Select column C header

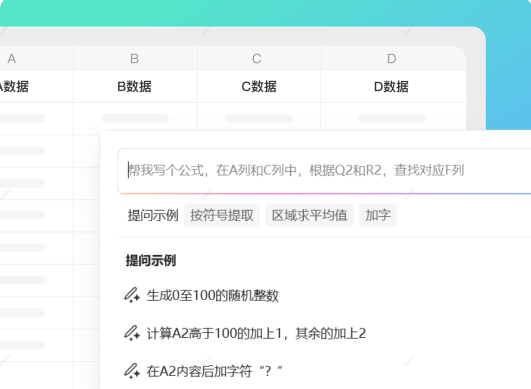pos(259,58)
